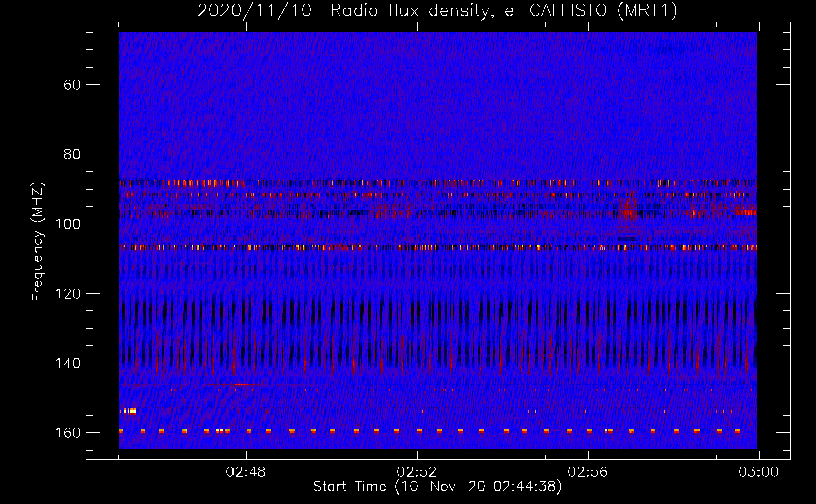The image size is (816, 504).
Task: Click the 02:56 time tick label
Action: coord(588,472)
